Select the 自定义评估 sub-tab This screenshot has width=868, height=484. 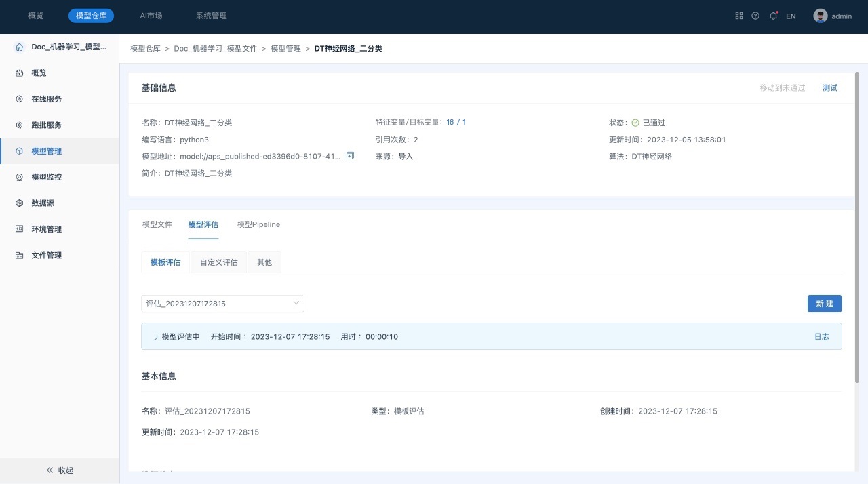point(218,262)
